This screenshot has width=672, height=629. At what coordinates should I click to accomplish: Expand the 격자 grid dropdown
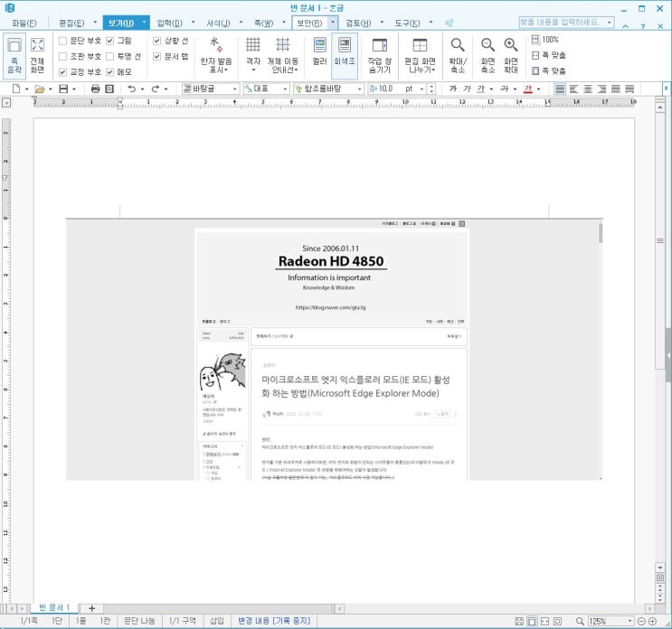pyautogui.click(x=253, y=70)
